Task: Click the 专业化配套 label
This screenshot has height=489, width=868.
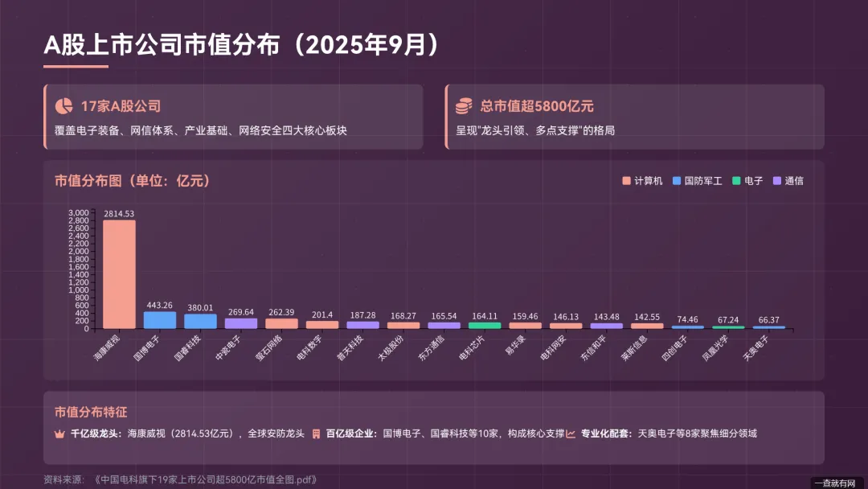Action: tap(607, 434)
